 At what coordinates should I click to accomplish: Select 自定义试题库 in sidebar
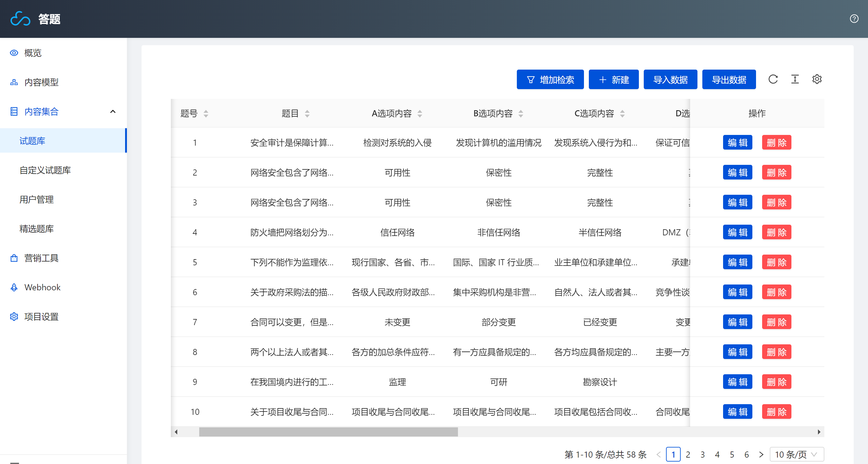pos(45,170)
